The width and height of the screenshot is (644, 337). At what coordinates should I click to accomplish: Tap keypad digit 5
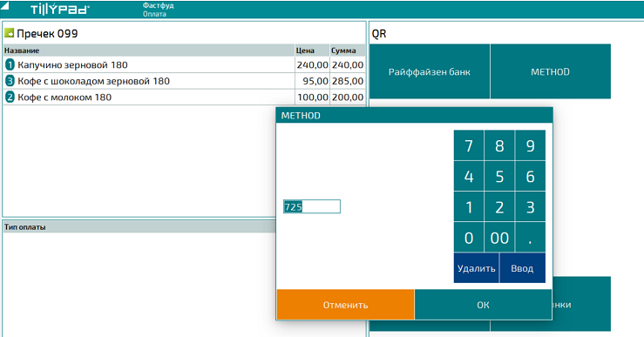(499, 176)
